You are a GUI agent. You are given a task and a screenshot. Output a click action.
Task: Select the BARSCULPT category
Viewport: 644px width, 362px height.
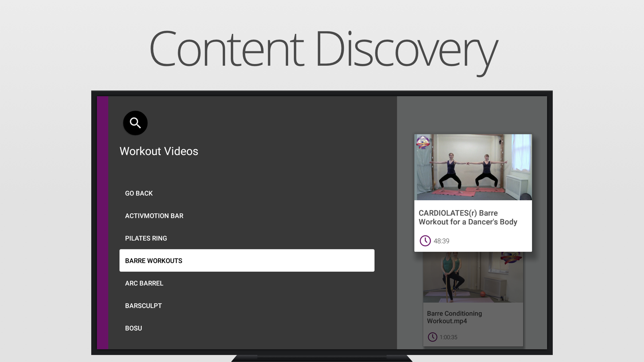[143, 306]
